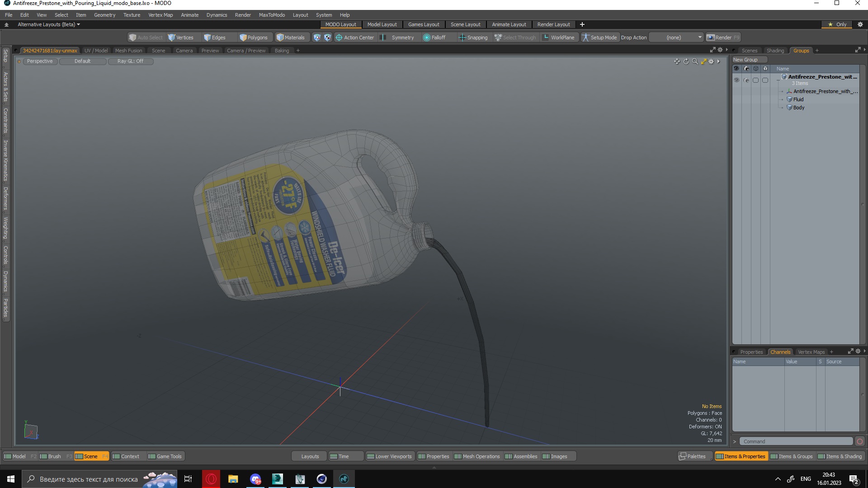Toggle the first checkbox in group row
This screenshot has width=868, height=488.
pyautogui.click(x=755, y=80)
